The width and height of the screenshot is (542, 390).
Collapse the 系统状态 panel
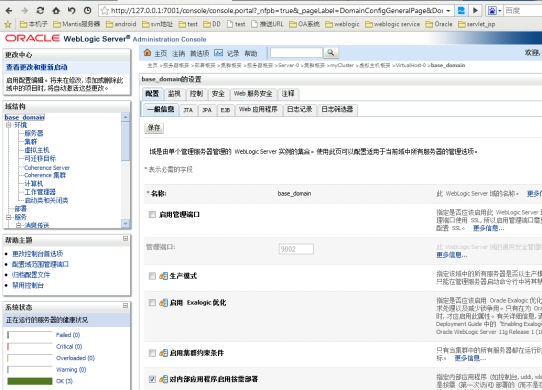coord(125,306)
